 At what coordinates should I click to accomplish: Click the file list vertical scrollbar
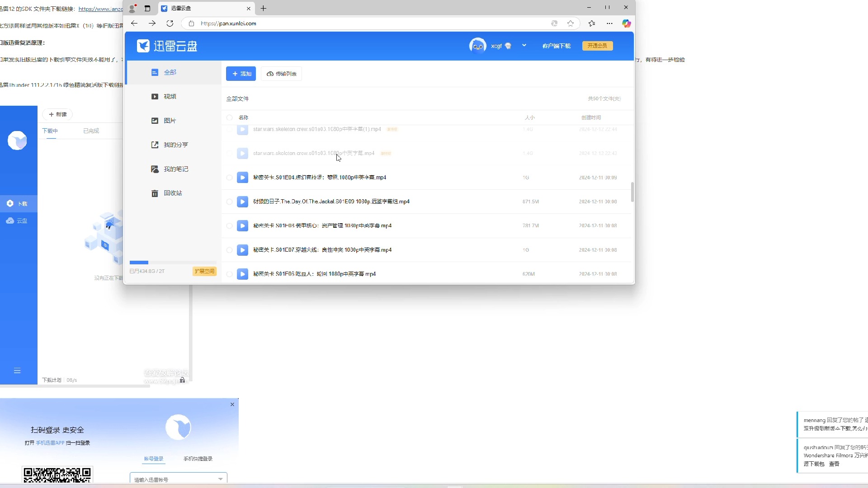632,192
